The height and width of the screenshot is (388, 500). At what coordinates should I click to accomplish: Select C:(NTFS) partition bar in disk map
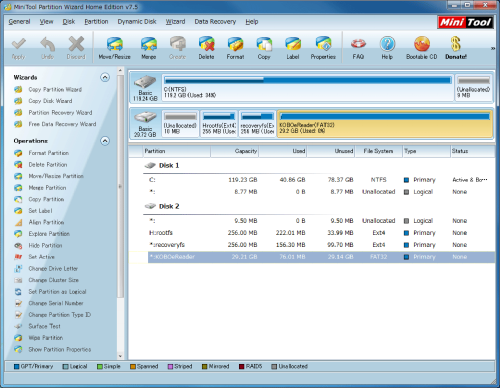(308, 88)
